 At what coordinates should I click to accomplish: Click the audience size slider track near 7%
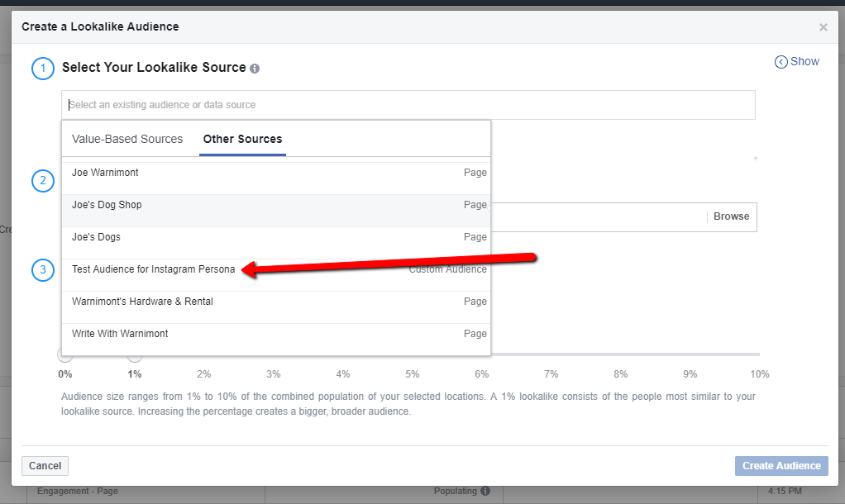(x=551, y=354)
